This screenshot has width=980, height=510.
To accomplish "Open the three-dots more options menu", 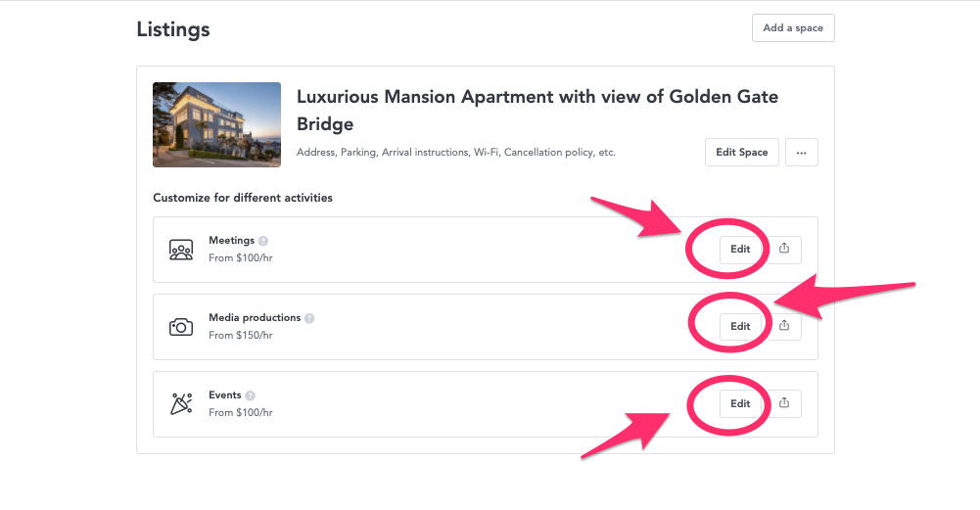I will (801, 152).
